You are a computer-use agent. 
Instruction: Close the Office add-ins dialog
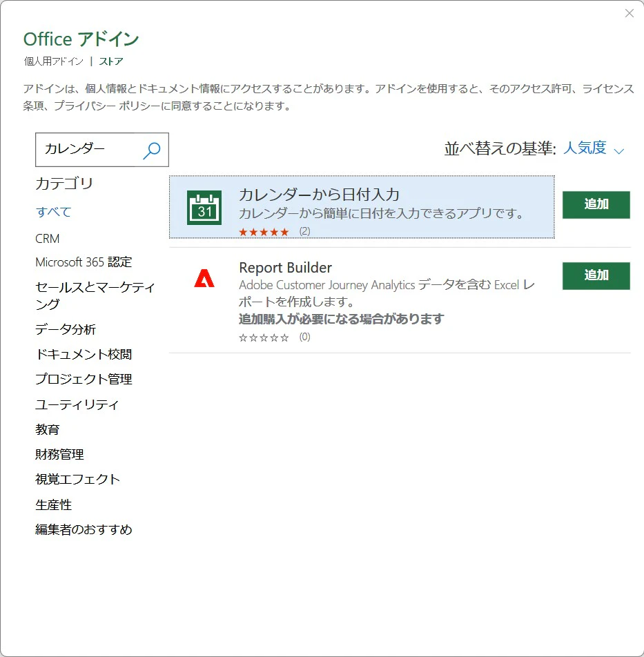coord(630,13)
